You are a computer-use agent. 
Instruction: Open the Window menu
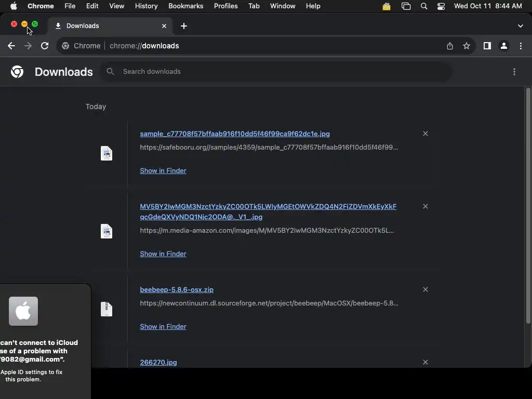coord(283,6)
